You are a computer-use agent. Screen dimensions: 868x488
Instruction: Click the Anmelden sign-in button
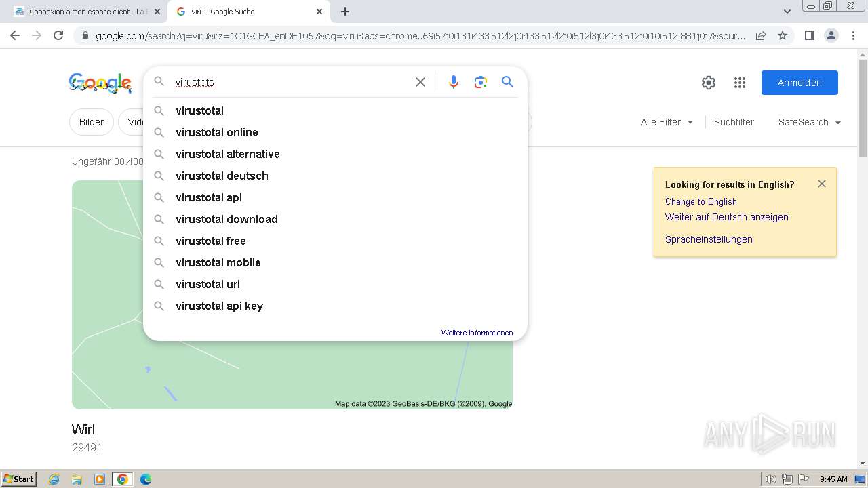click(x=800, y=83)
